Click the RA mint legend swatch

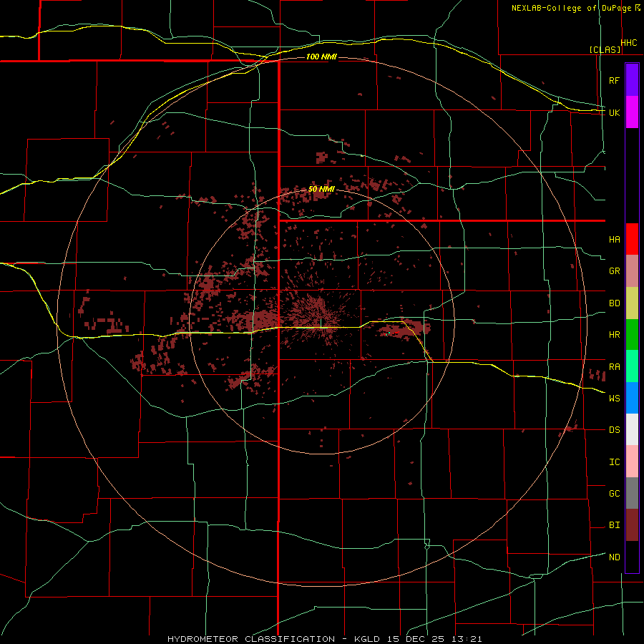click(x=632, y=366)
